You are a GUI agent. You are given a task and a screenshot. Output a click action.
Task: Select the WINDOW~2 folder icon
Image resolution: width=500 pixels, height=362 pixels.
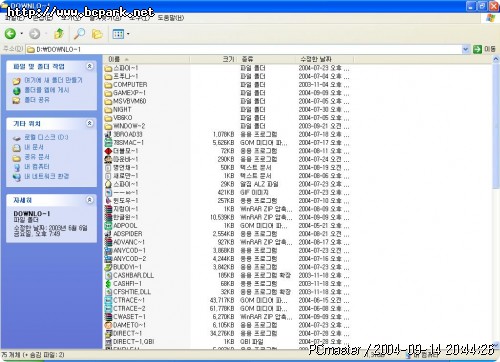coord(108,126)
